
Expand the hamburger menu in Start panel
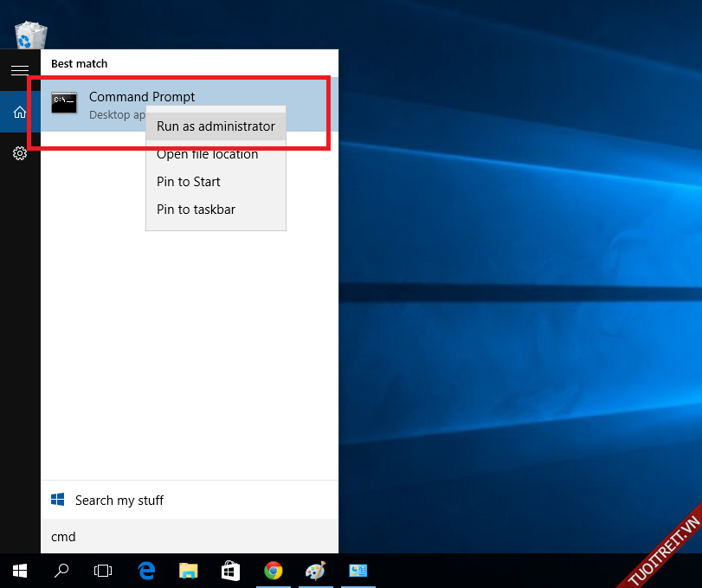pyautogui.click(x=20, y=70)
